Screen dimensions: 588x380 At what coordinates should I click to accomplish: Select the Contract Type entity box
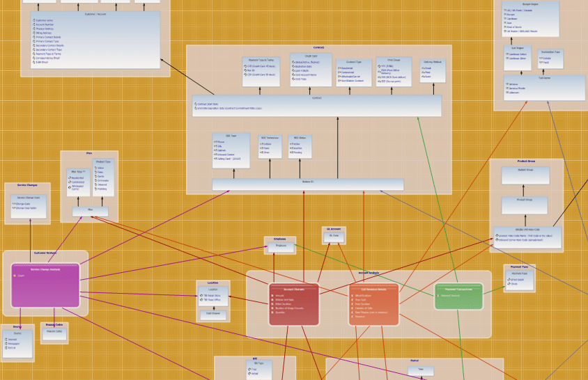click(354, 72)
